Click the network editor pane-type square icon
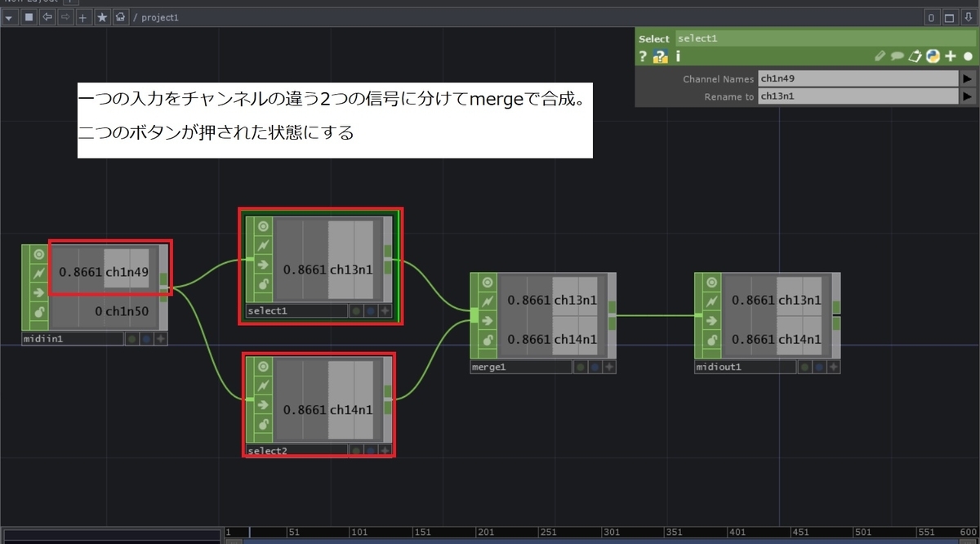This screenshot has height=544, width=980. [x=29, y=17]
